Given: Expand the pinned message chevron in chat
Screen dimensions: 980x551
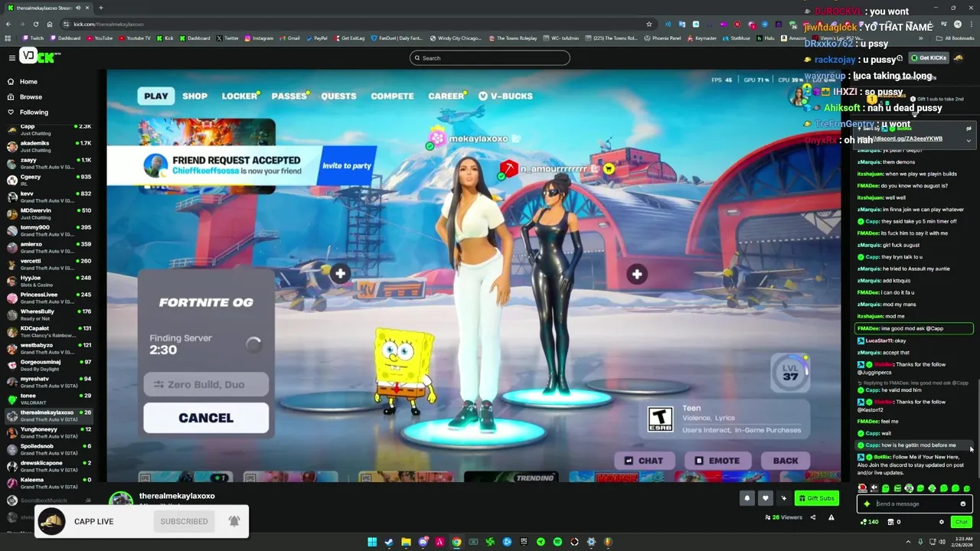Looking at the screenshot, I should coord(969,140).
